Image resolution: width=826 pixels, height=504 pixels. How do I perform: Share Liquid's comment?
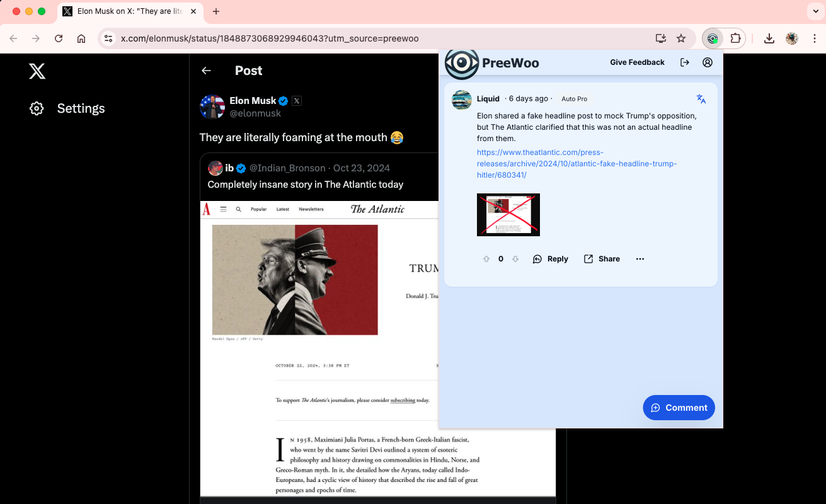pos(602,259)
